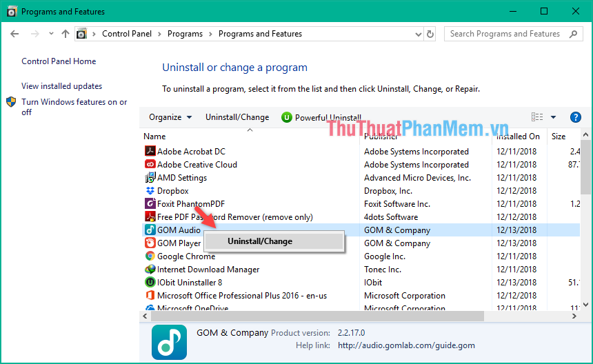The image size is (593, 364).
Task: Click the Programs and Features title bar icon
Action: point(11,11)
